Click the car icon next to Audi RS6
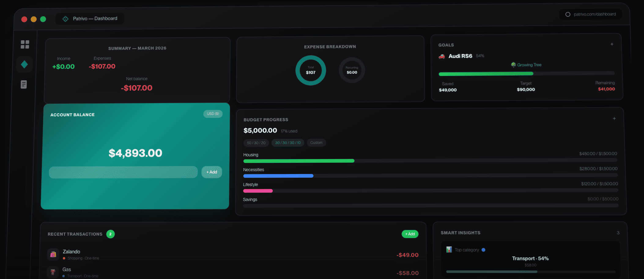The width and height of the screenshot is (644, 279). click(x=442, y=56)
